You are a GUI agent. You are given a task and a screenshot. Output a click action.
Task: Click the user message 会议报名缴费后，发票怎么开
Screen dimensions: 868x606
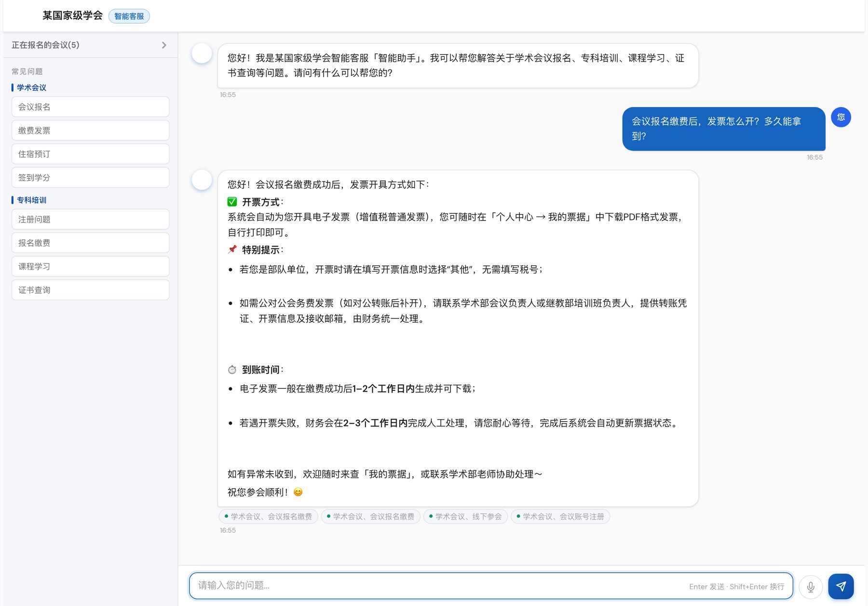[724, 129]
